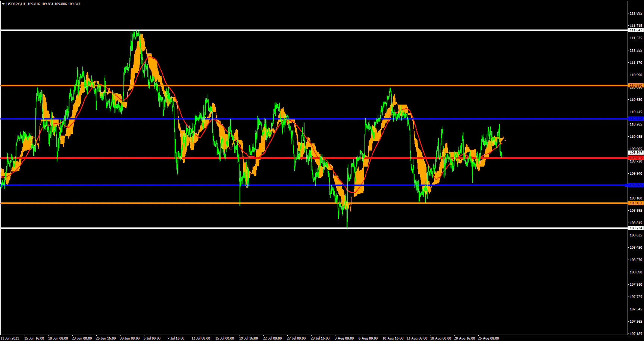Click the 11 Jun 2021 date label

[10, 338]
